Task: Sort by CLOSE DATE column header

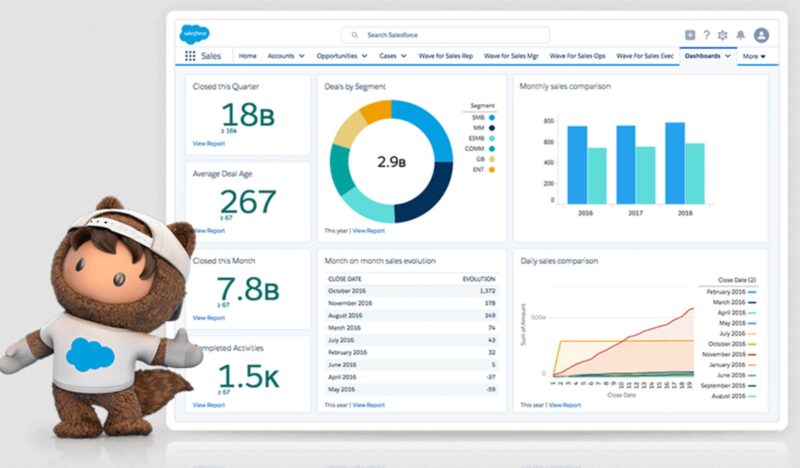Action: coord(345,279)
